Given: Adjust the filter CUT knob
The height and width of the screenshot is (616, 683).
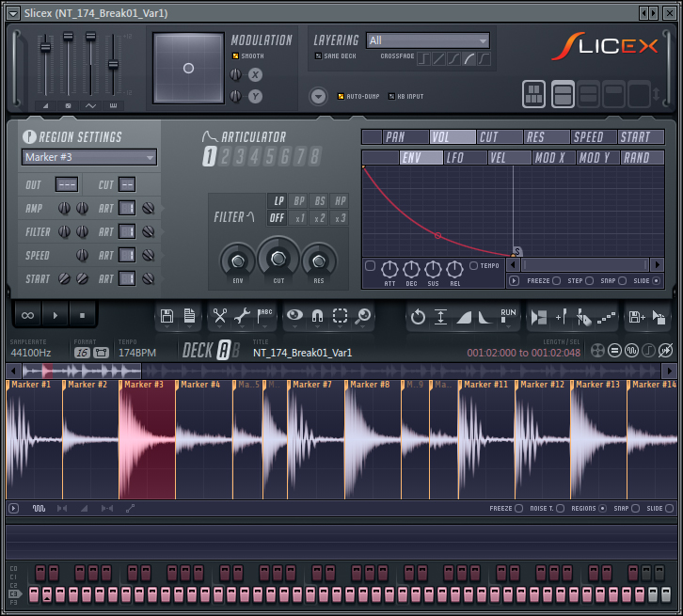Looking at the screenshot, I should point(278,259).
